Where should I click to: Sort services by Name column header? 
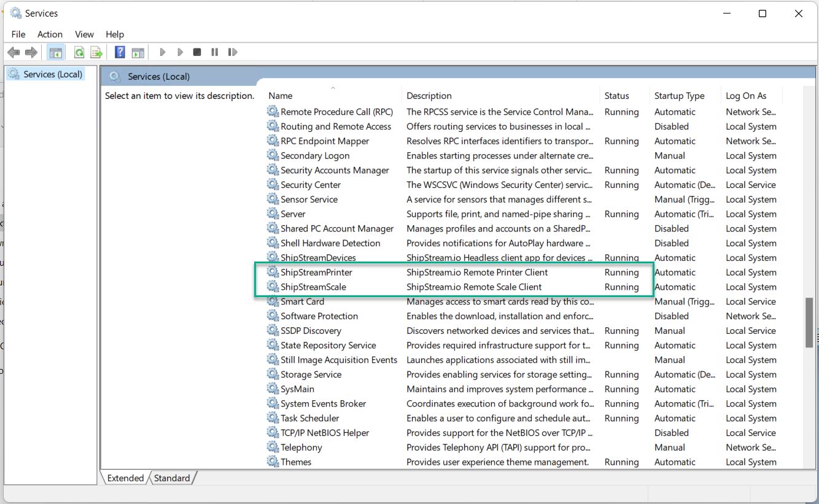281,96
